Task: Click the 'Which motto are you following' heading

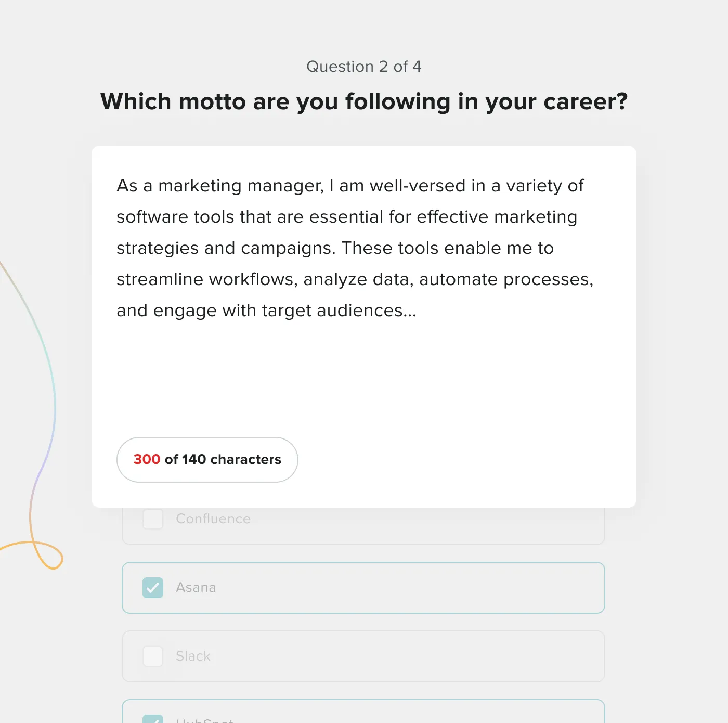Action: point(364,101)
